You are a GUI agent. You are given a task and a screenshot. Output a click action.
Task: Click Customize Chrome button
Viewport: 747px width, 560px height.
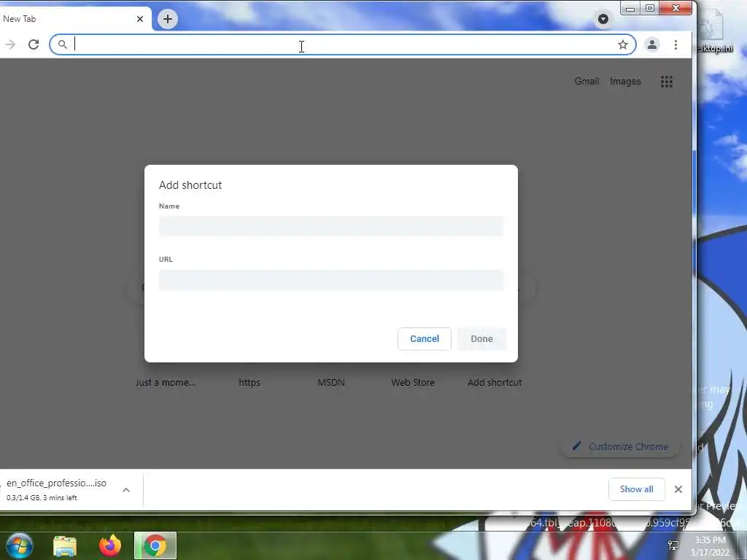pyautogui.click(x=621, y=447)
